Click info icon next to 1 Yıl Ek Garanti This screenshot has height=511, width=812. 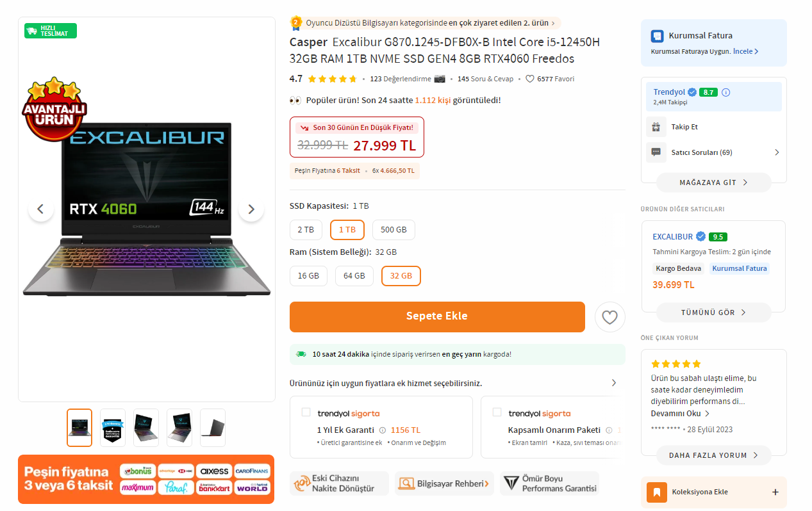383,430
